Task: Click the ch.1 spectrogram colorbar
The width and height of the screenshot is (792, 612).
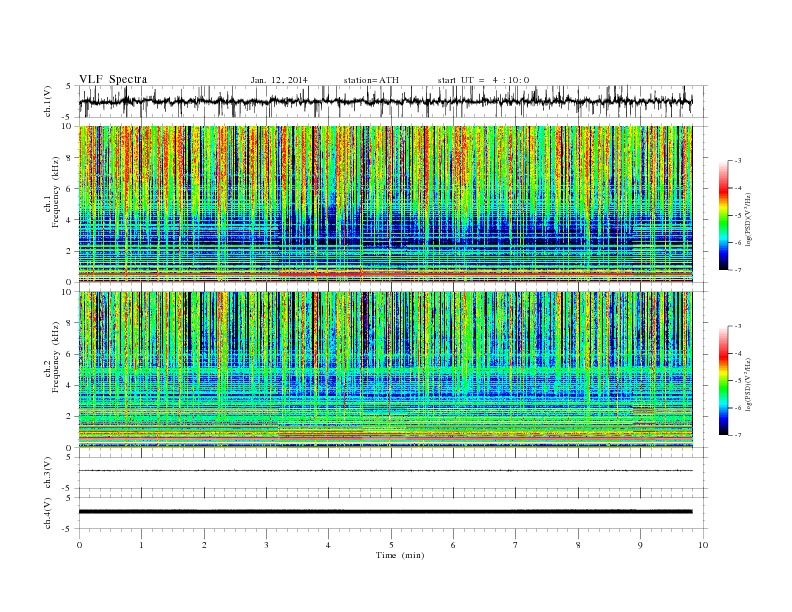Action: tap(724, 215)
